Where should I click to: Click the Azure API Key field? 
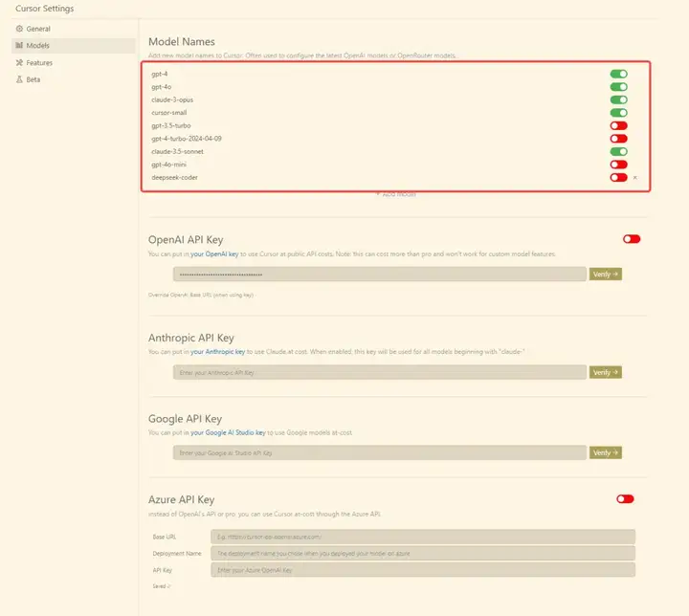(423, 570)
